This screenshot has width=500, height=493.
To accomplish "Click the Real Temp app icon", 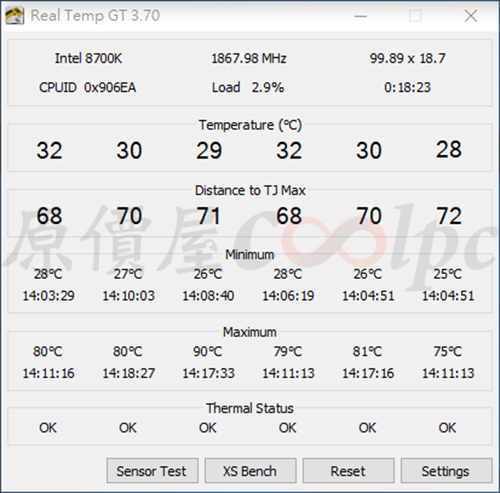I will tap(15, 16).
